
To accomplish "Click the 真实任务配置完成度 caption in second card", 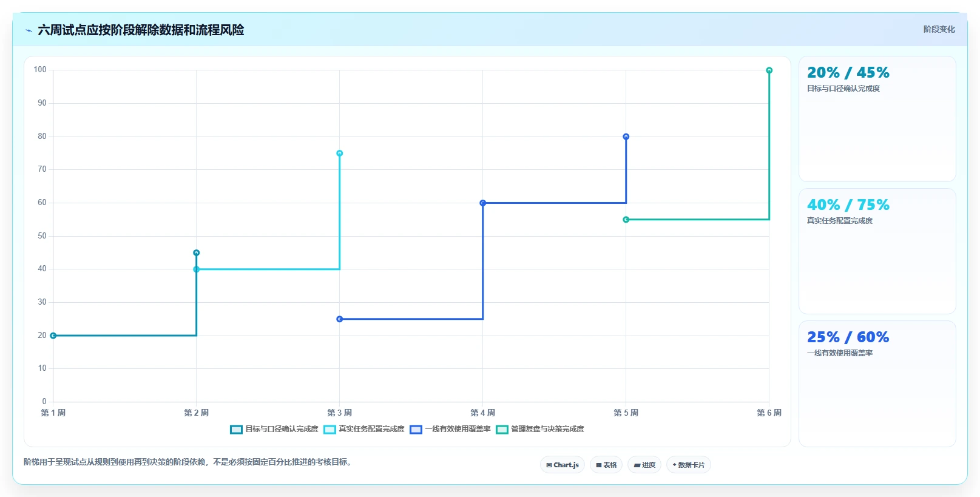I will (839, 221).
